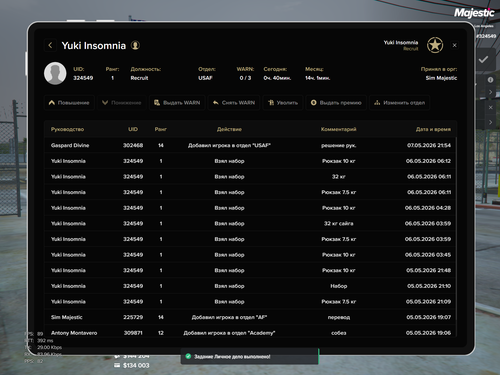Select the Gaspard Divine log row
This screenshot has width=500, height=375.
[250, 145]
